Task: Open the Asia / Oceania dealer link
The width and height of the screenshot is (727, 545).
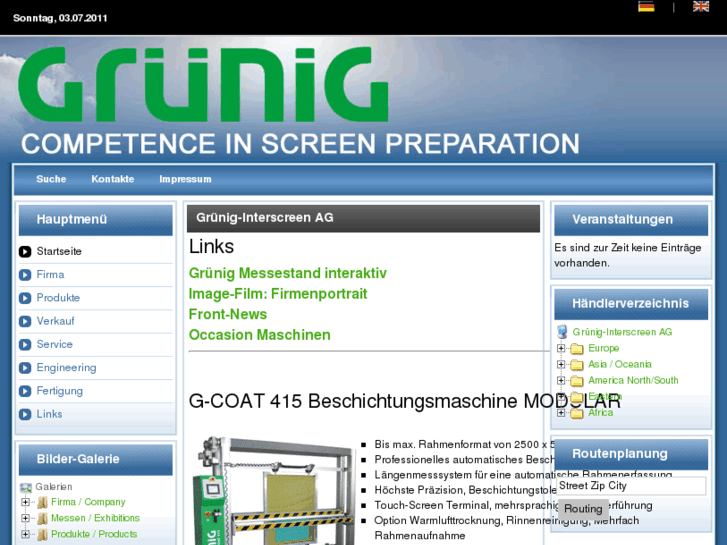Action: tap(619, 365)
